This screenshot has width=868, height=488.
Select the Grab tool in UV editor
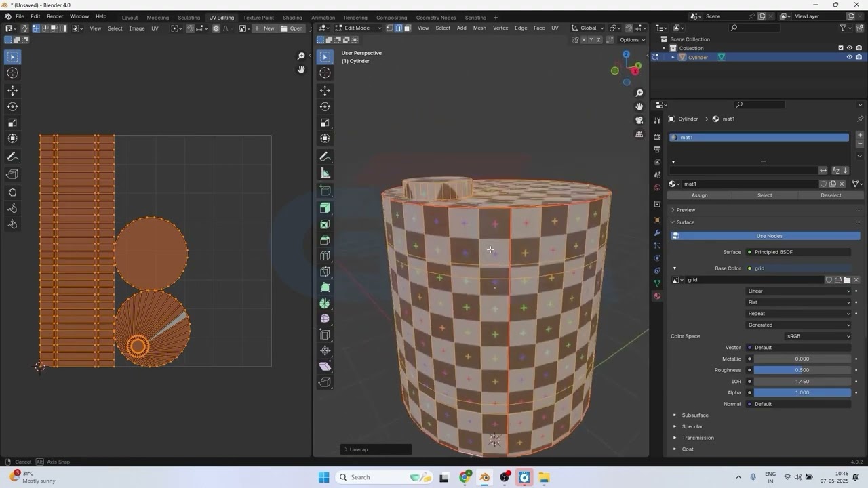point(12,192)
